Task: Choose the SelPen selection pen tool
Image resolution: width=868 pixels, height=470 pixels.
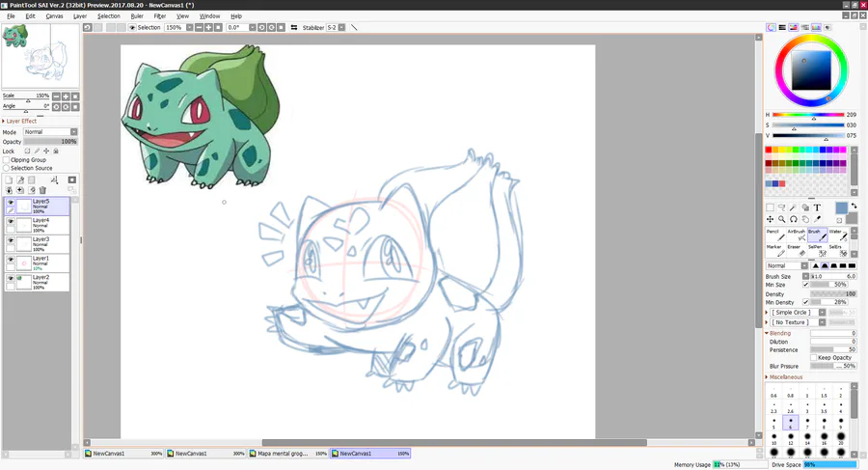Action: [x=817, y=251]
